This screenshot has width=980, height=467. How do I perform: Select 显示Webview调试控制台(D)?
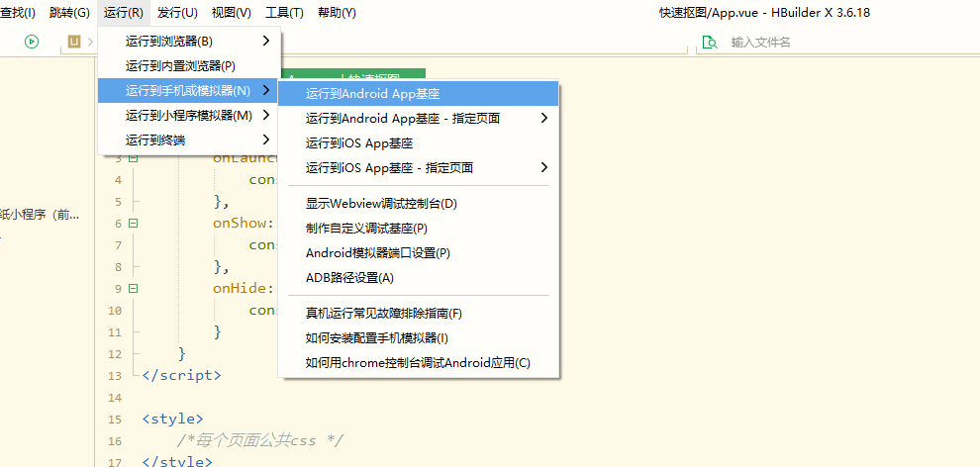(418, 204)
